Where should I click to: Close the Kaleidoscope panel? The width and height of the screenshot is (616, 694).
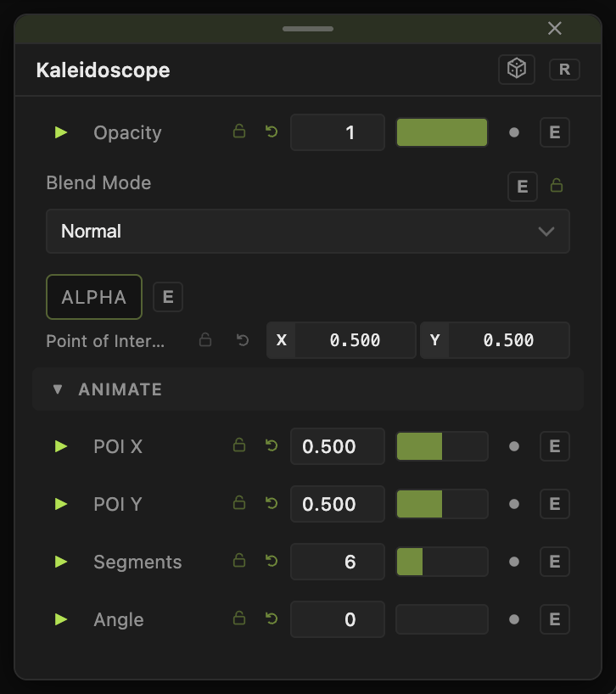555,28
